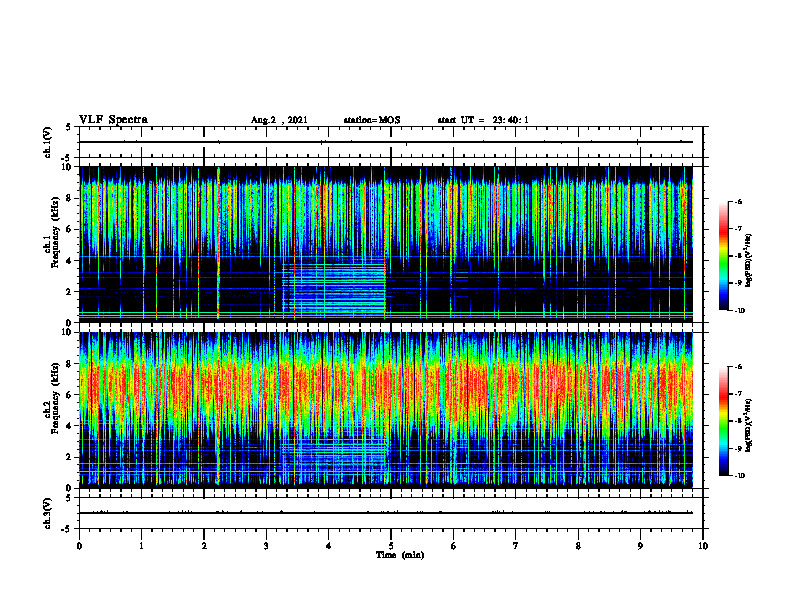Click the "4" kHz tick on ch.2 frequency axis
Screen dimensions: 792x612
tap(68, 426)
